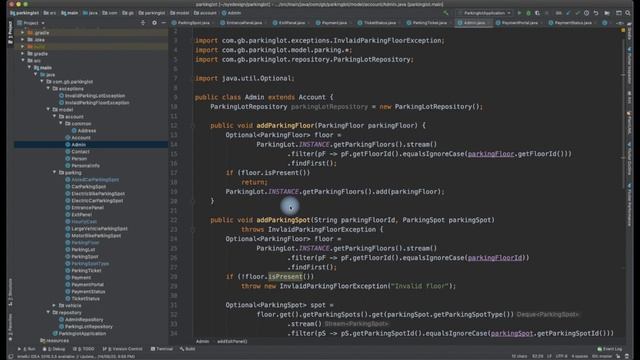Switch to Payment.java editor tab
Viewport: 640px width, 360px height.
tap(332, 23)
